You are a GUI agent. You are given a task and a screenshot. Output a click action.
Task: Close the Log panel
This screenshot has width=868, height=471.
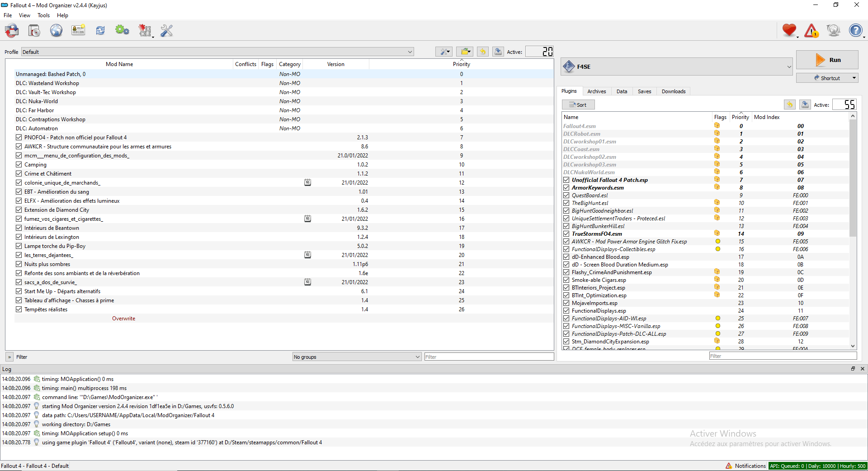862,369
